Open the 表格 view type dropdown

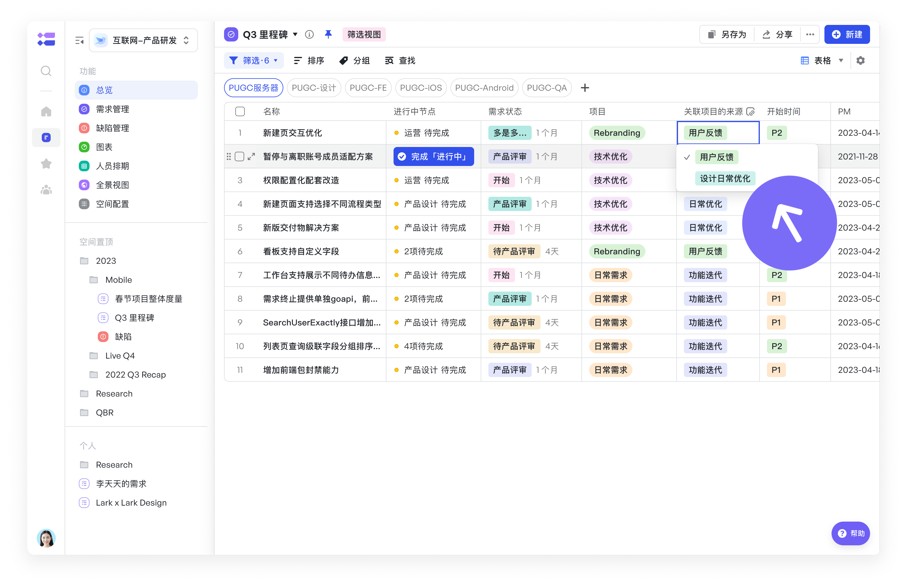click(821, 61)
